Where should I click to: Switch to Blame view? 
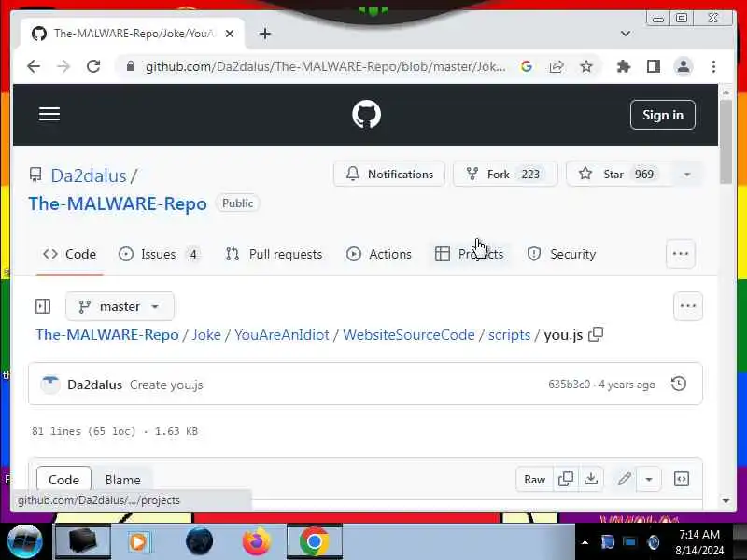(123, 480)
